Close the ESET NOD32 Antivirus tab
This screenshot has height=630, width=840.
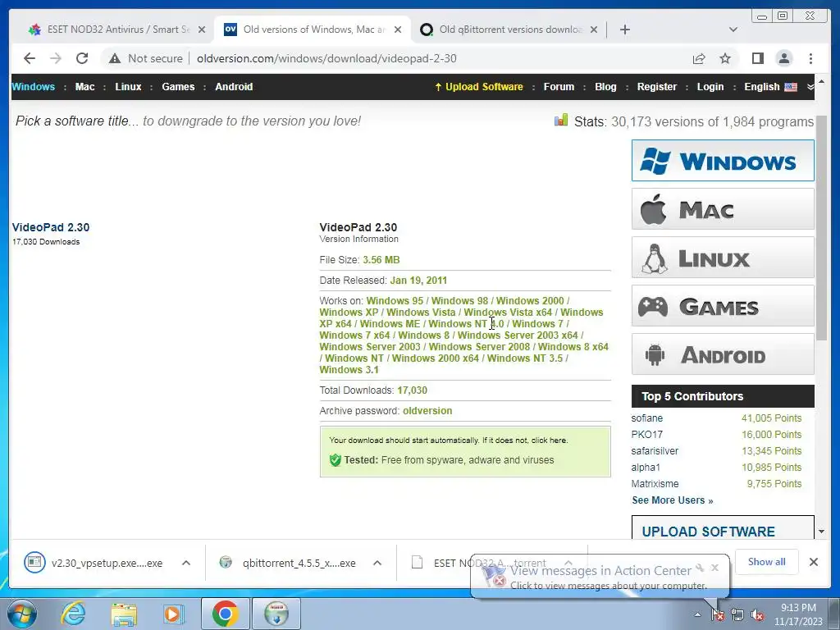202,30
